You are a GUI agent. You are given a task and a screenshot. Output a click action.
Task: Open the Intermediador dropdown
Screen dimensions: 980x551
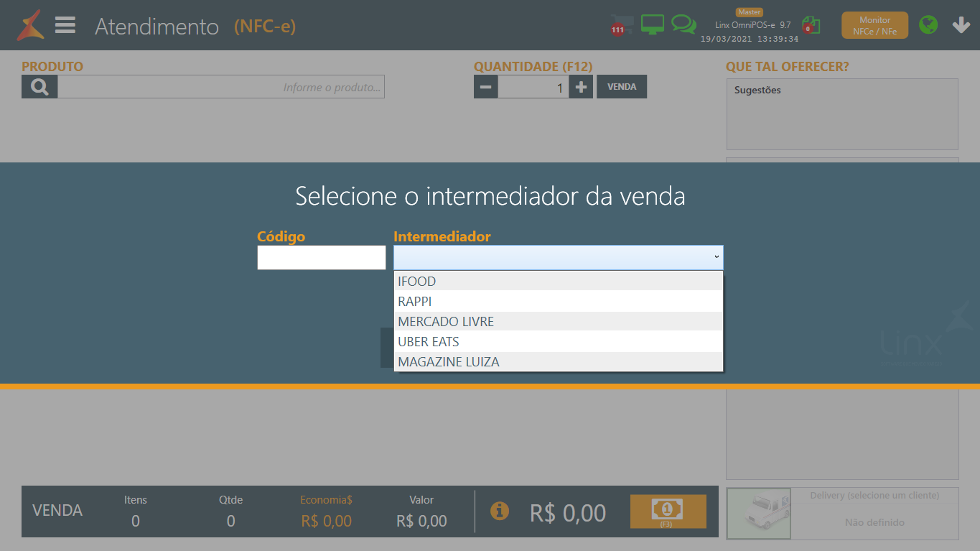558,257
